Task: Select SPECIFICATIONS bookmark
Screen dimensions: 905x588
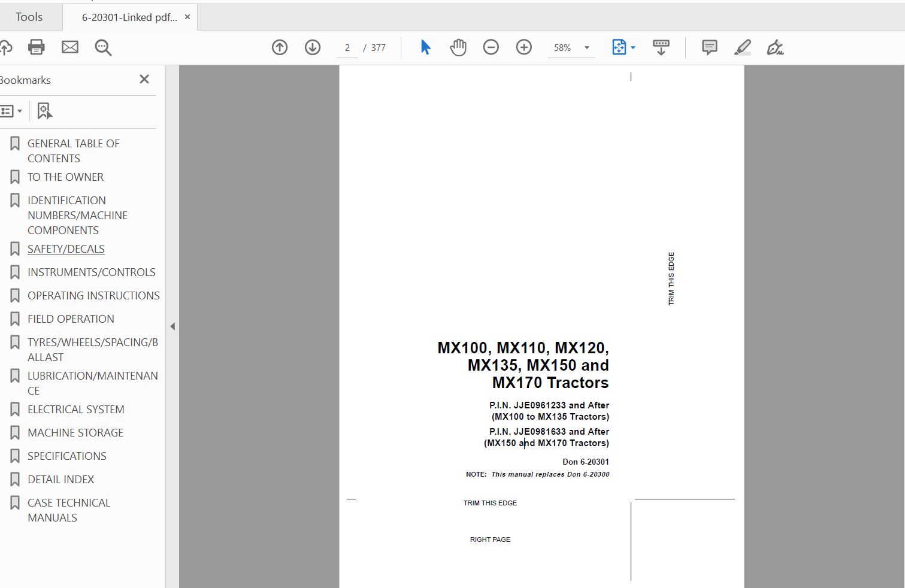Action: click(67, 456)
